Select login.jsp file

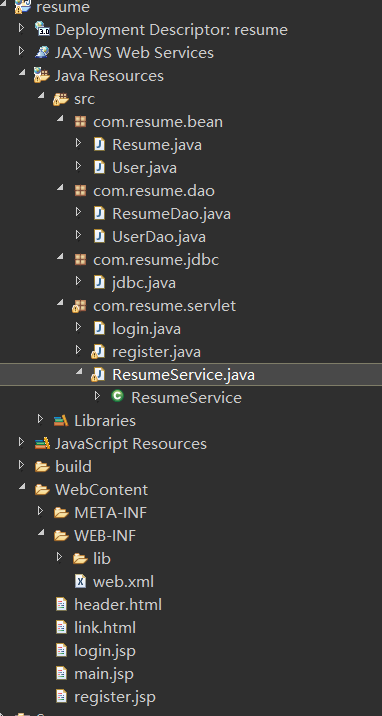105,651
